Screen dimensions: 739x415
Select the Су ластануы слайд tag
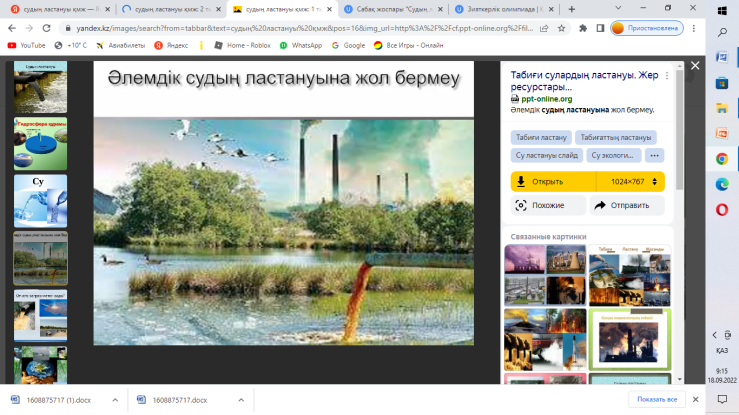(547, 155)
